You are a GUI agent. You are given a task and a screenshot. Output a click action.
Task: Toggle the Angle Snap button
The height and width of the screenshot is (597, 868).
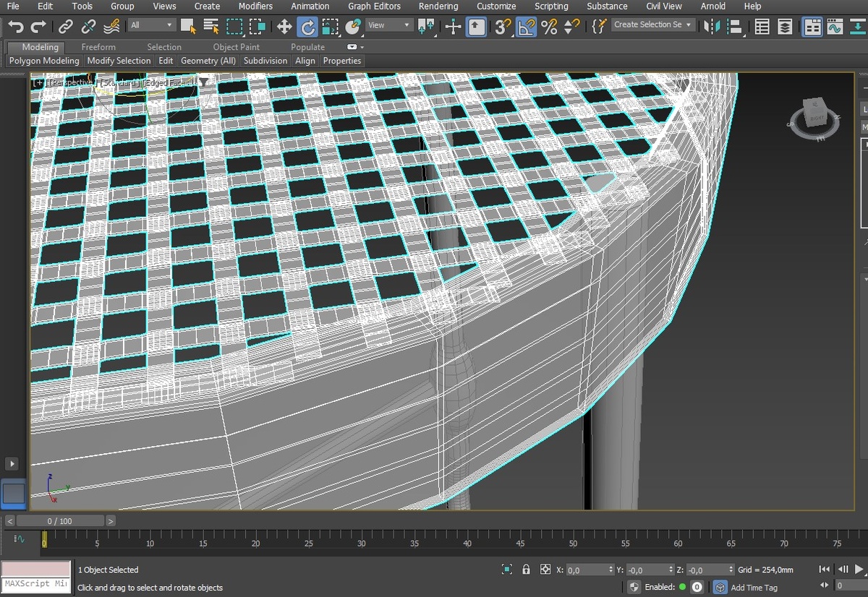coord(526,27)
